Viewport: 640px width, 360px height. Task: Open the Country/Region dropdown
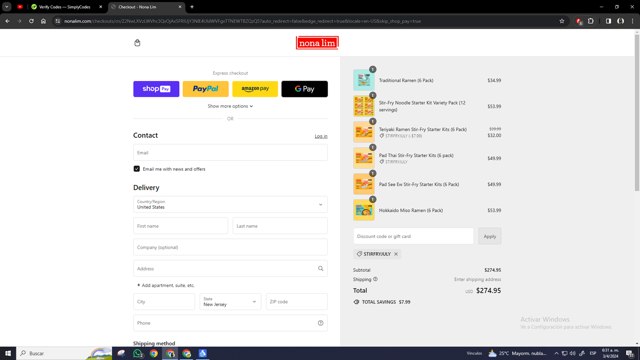click(x=230, y=204)
